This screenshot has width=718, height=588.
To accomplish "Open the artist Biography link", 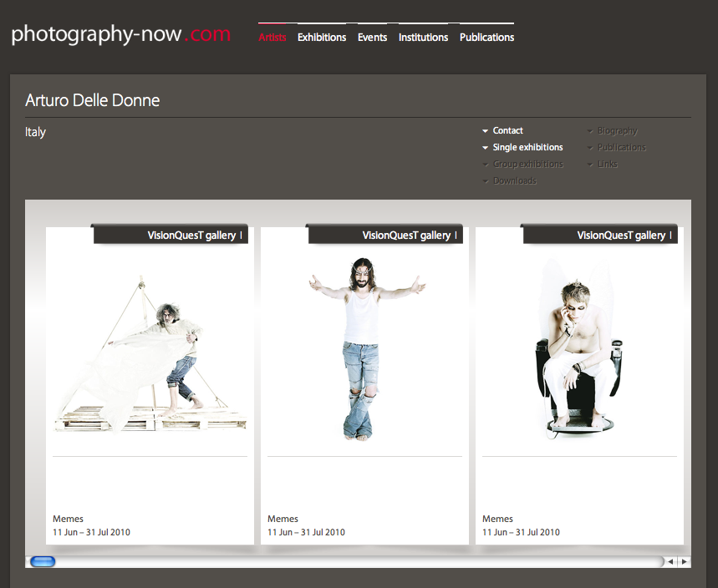I will pos(617,131).
